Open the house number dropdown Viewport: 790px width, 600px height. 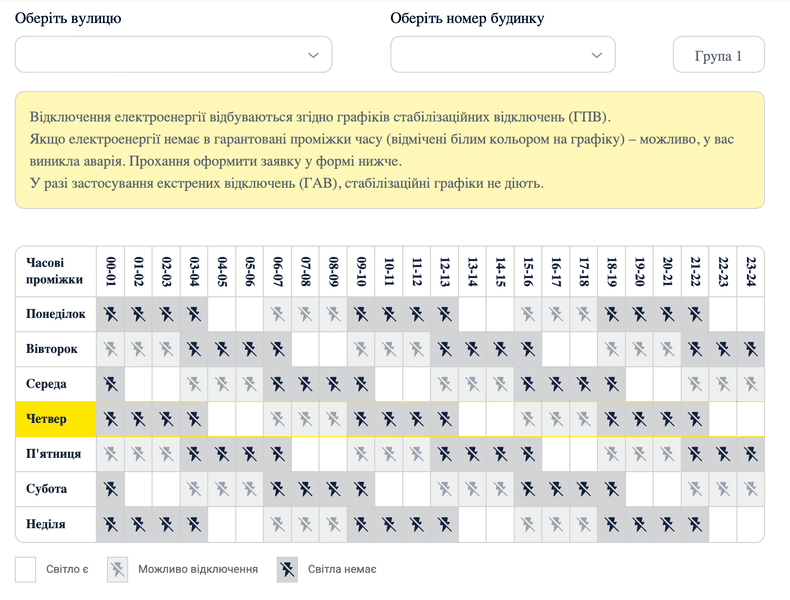pyautogui.click(x=502, y=54)
